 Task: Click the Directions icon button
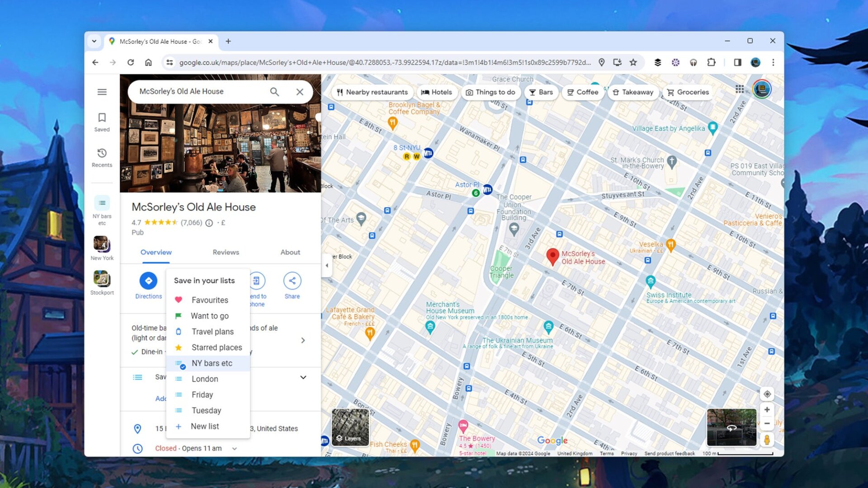tap(148, 281)
